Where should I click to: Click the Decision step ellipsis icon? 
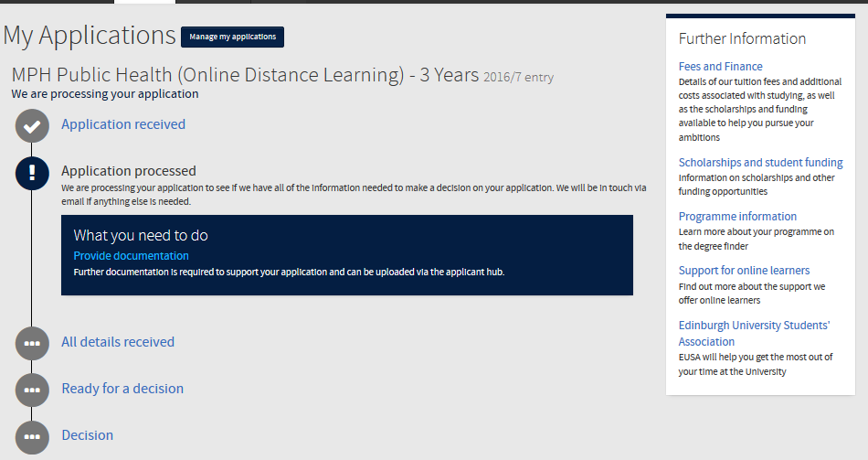(32, 436)
